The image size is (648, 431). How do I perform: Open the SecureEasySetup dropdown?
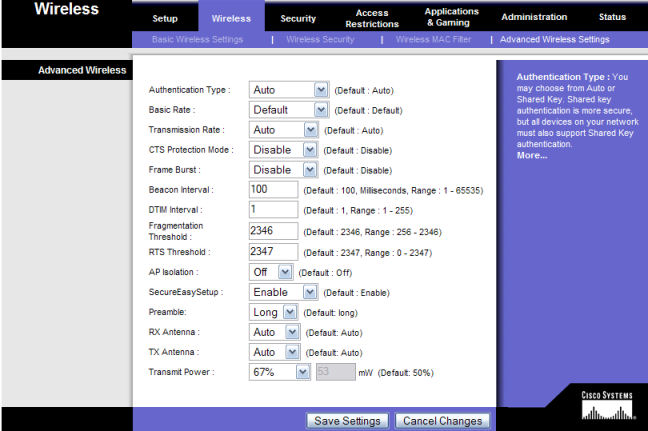pyautogui.click(x=283, y=292)
